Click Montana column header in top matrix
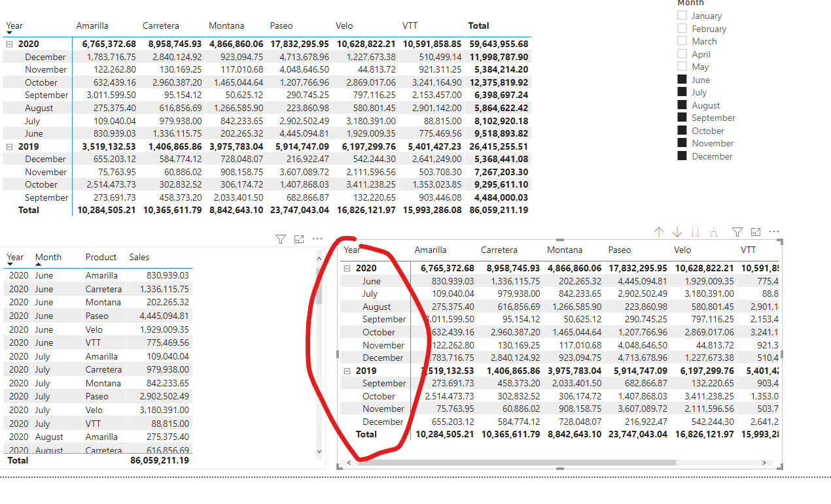This screenshot has height=504, width=831. click(226, 25)
